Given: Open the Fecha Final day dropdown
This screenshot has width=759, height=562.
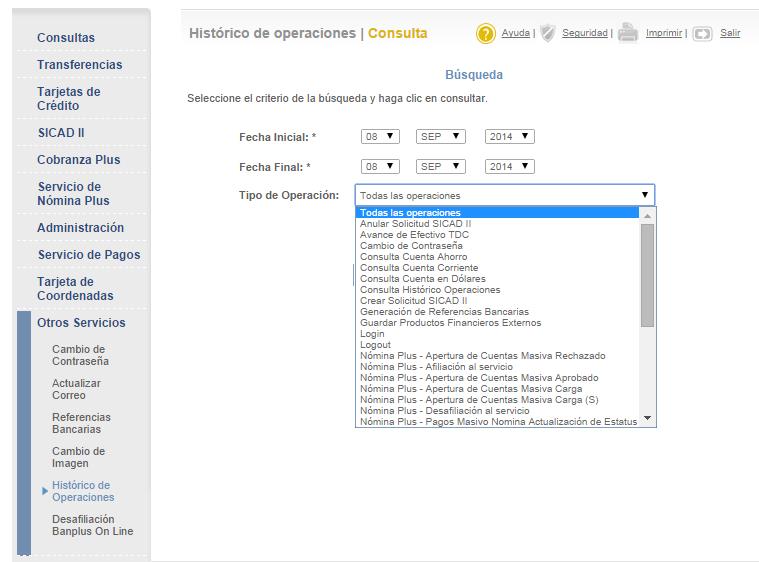Looking at the screenshot, I should tap(380, 167).
